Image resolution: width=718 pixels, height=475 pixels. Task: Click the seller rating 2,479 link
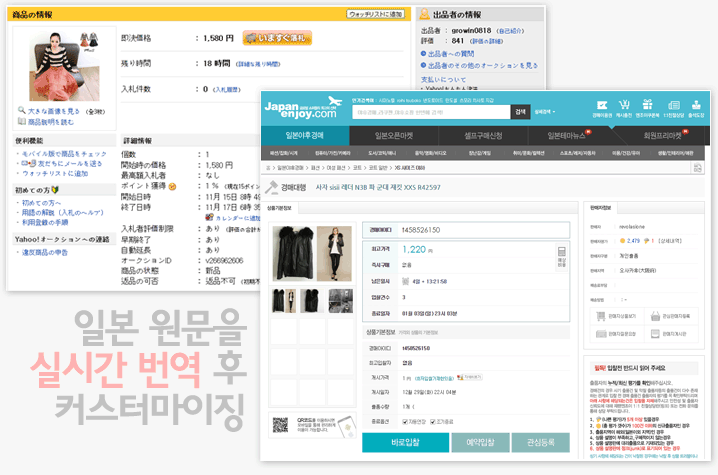[x=633, y=240]
